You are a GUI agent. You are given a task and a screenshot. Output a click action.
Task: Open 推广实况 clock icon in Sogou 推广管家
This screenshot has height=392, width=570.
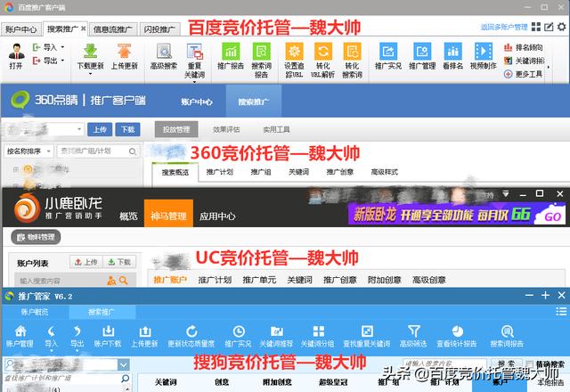(239, 331)
